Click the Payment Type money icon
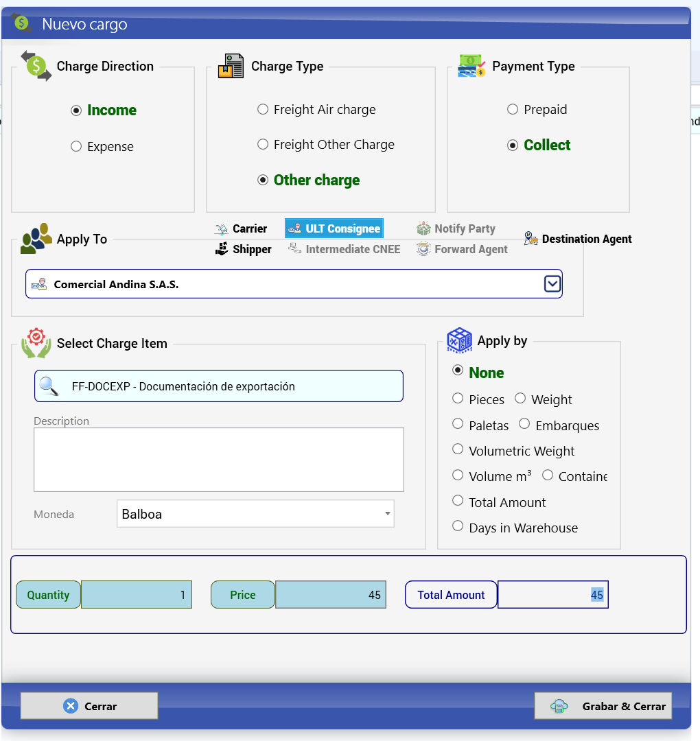The image size is (700, 741). tap(471, 66)
